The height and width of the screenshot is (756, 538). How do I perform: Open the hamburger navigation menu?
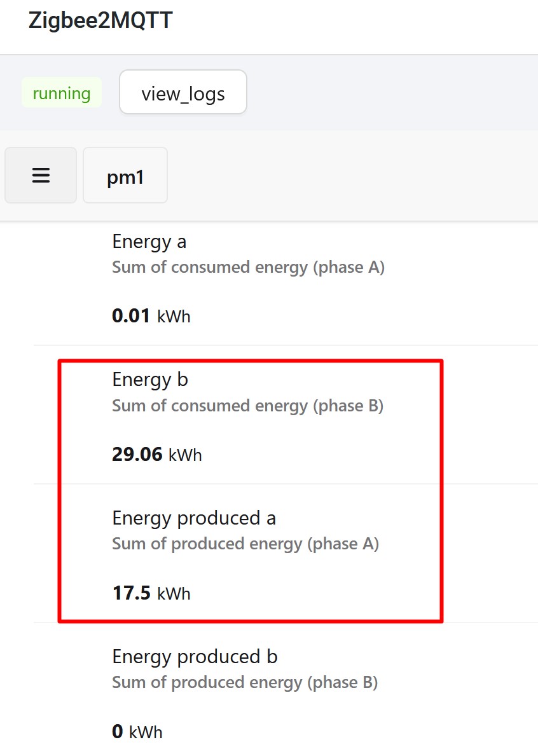[41, 175]
